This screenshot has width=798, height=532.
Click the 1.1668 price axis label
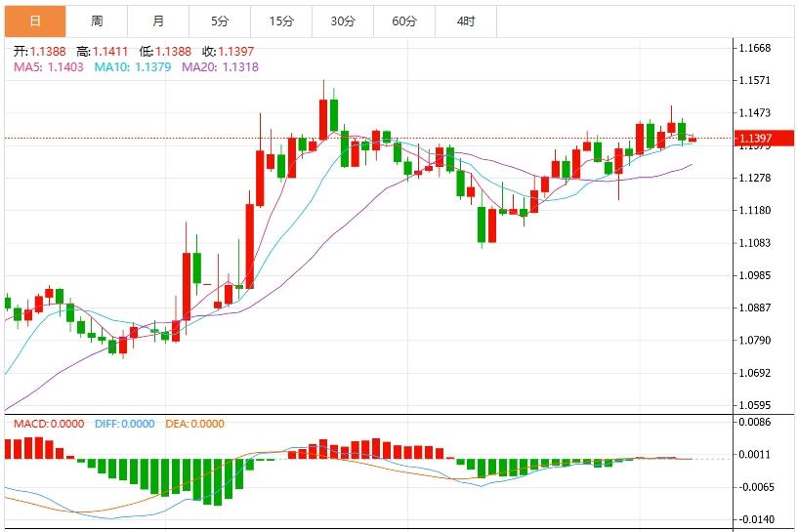click(x=759, y=48)
